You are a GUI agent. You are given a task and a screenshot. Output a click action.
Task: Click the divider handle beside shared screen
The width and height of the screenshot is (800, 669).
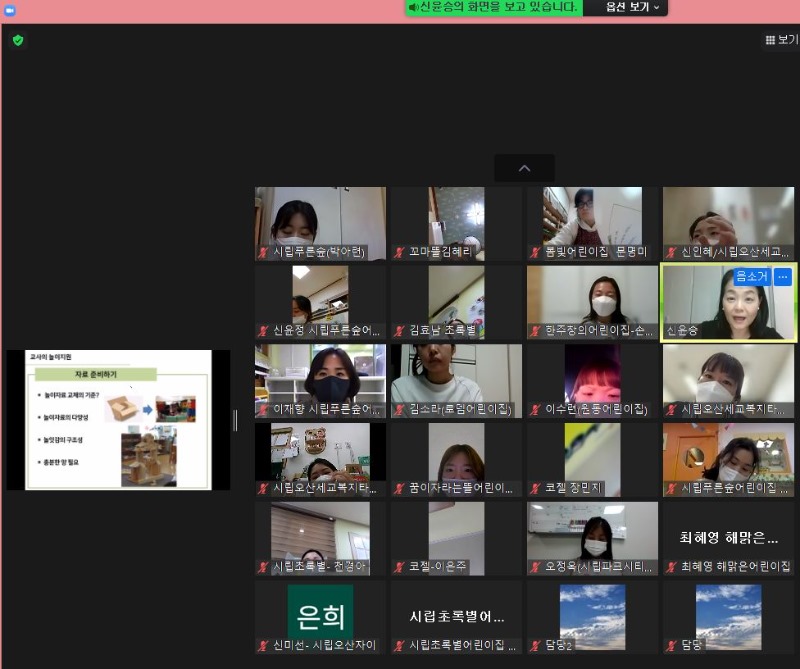(236, 420)
